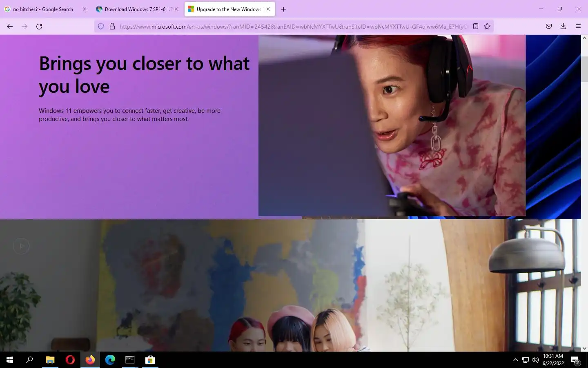Bookmark this page with the star
The image size is (588, 368).
coord(487,26)
